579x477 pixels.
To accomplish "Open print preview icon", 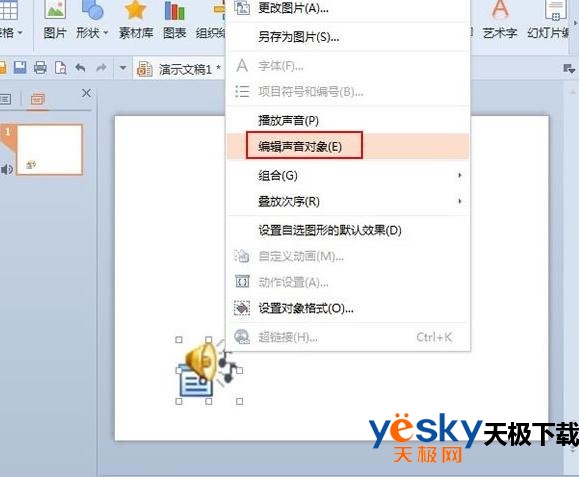I will click(x=61, y=68).
